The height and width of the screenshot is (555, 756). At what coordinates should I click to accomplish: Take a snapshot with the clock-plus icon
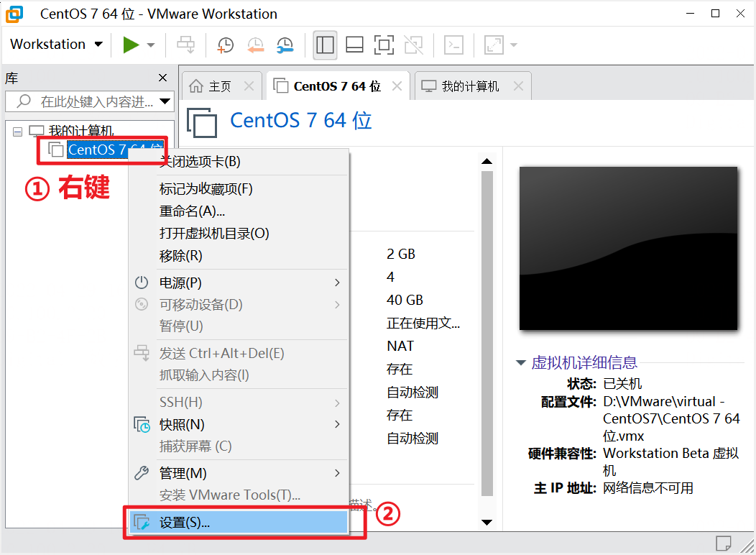226,45
